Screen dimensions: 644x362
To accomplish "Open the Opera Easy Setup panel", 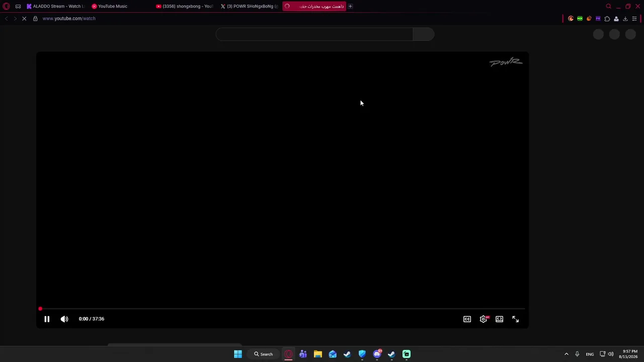I will (x=634, y=19).
